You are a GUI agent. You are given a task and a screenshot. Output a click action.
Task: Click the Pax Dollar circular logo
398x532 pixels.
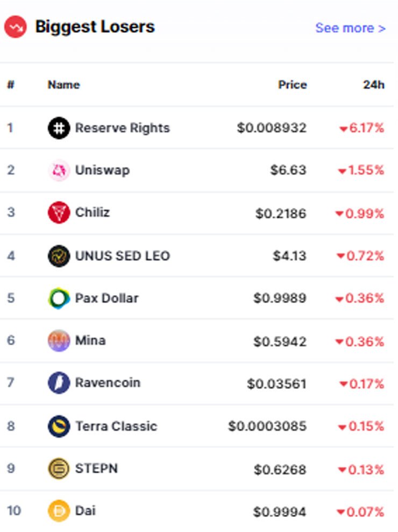pyautogui.click(x=59, y=298)
